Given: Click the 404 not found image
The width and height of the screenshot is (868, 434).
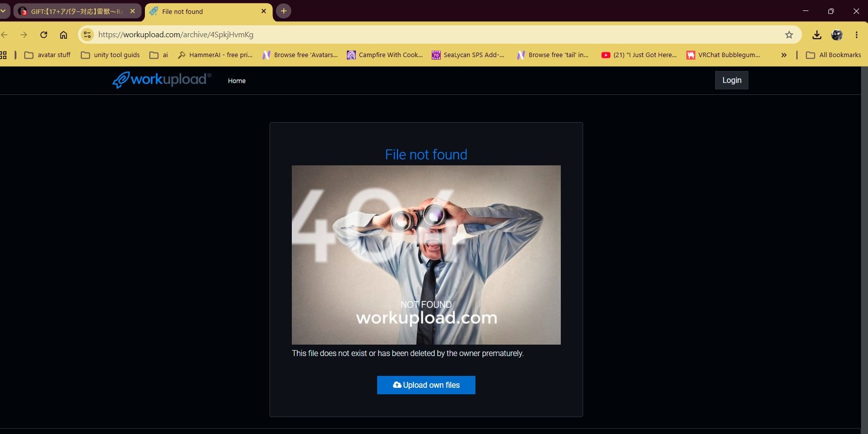Looking at the screenshot, I should pyautogui.click(x=426, y=255).
